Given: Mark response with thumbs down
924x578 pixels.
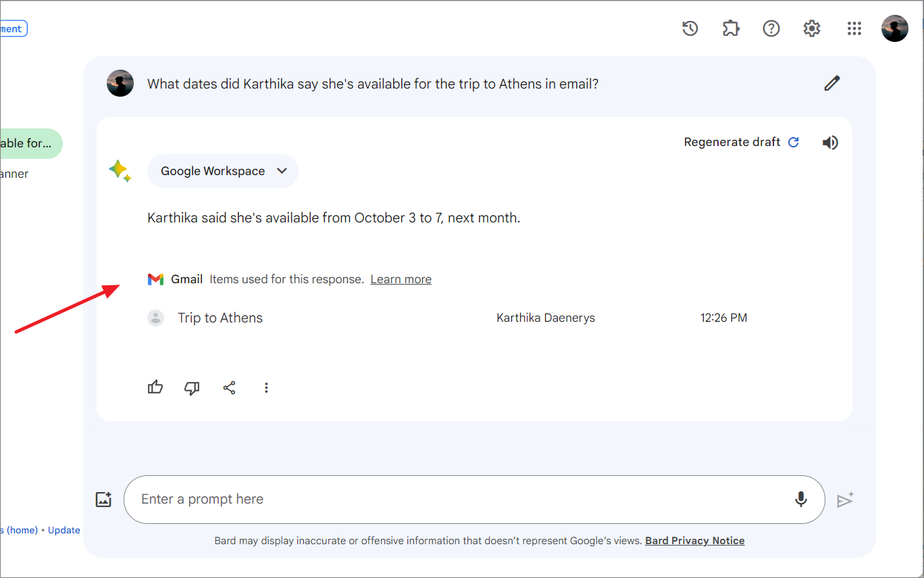Looking at the screenshot, I should (192, 387).
